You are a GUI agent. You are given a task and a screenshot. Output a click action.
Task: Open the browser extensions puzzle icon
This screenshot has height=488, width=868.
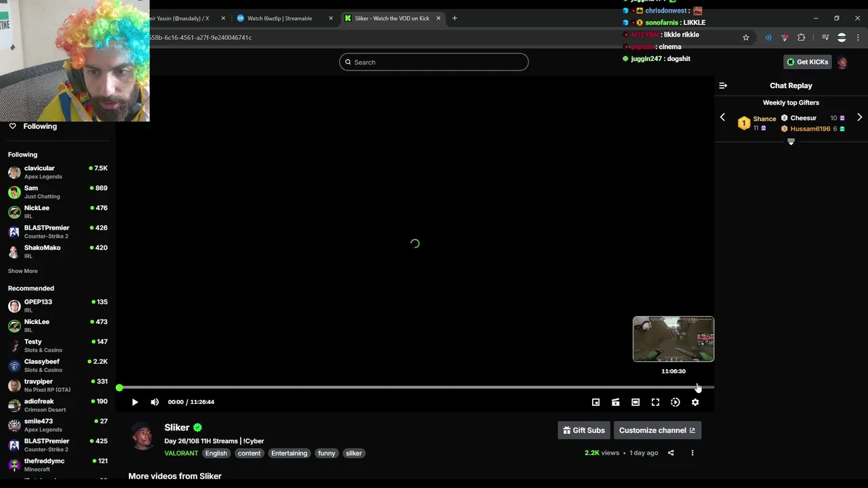pos(801,37)
